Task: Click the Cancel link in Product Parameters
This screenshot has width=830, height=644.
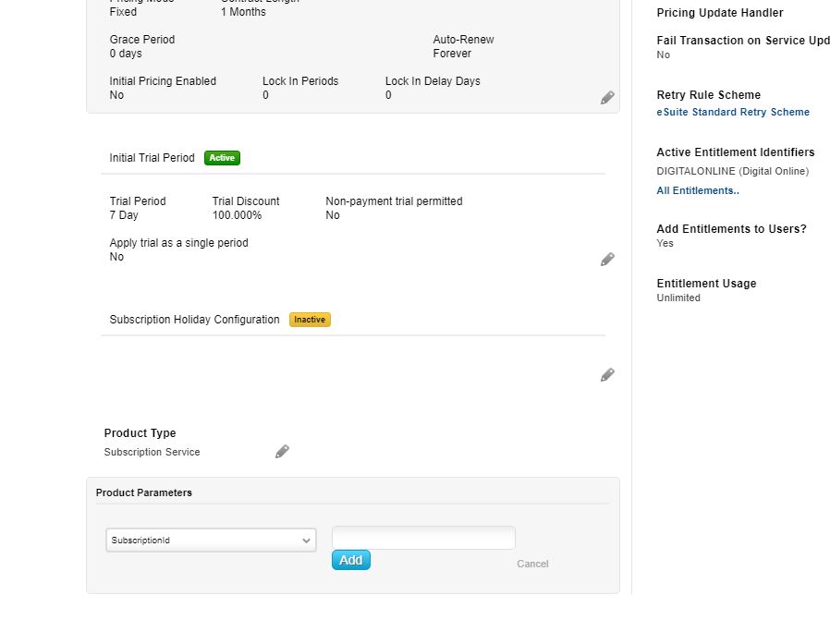Action: (532, 564)
